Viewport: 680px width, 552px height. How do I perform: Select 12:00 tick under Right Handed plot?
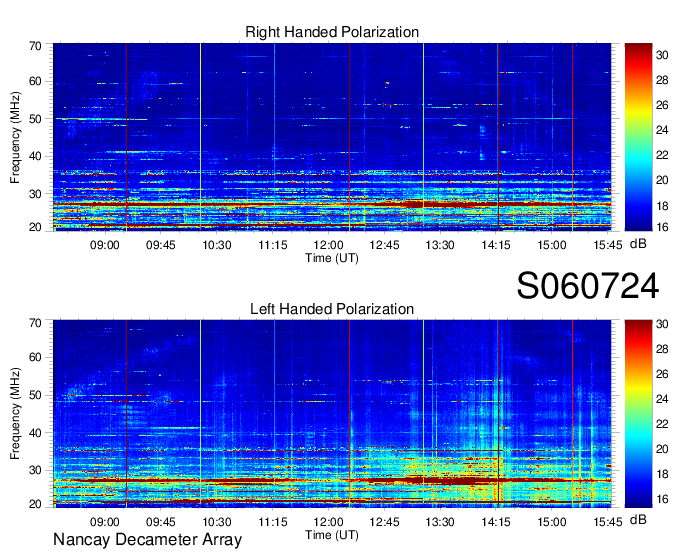click(328, 245)
